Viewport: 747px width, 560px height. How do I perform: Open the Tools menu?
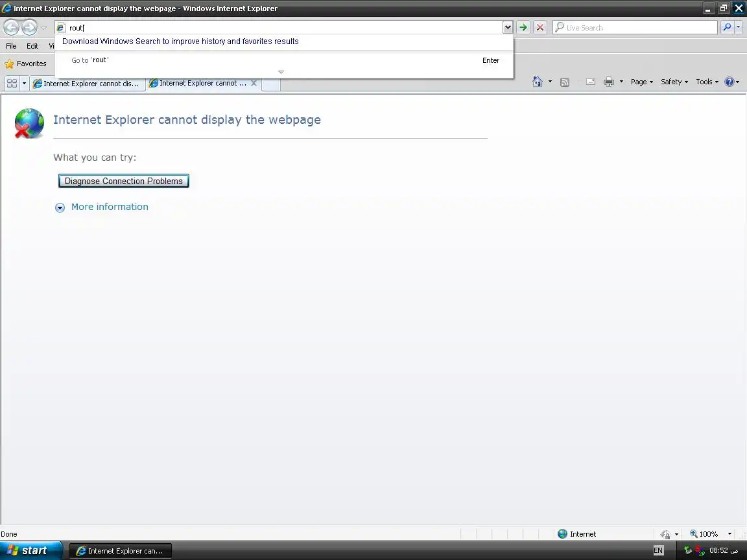(x=707, y=82)
